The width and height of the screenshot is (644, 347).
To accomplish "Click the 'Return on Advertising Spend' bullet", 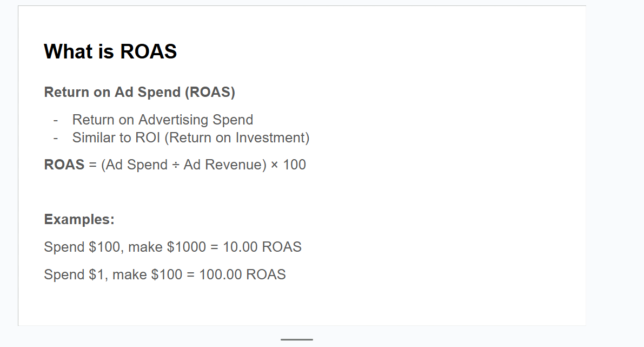I will [x=162, y=120].
